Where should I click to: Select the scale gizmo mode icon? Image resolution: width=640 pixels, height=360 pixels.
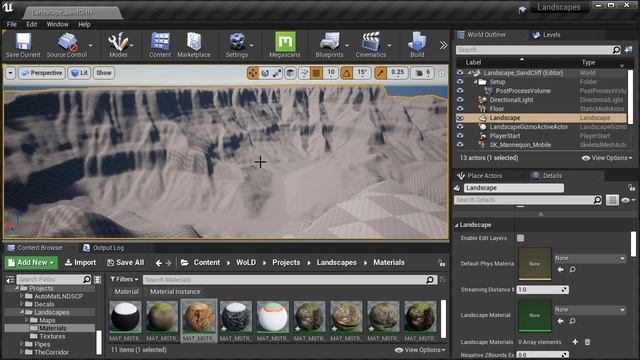click(x=277, y=73)
